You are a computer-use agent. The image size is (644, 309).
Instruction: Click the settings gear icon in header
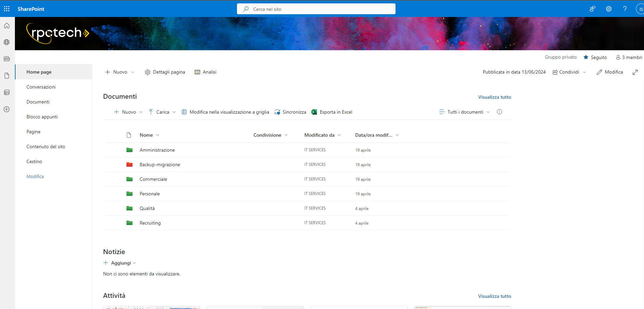point(609,9)
